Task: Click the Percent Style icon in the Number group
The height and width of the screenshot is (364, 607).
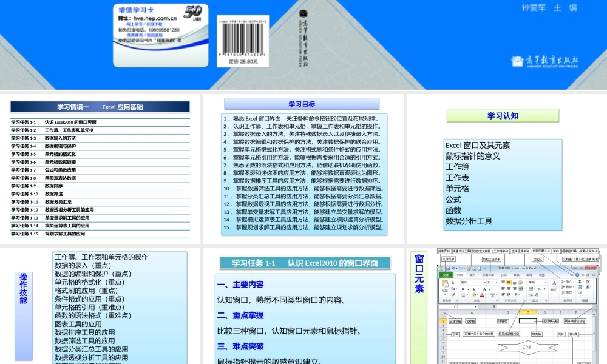Action: [538, 288]
